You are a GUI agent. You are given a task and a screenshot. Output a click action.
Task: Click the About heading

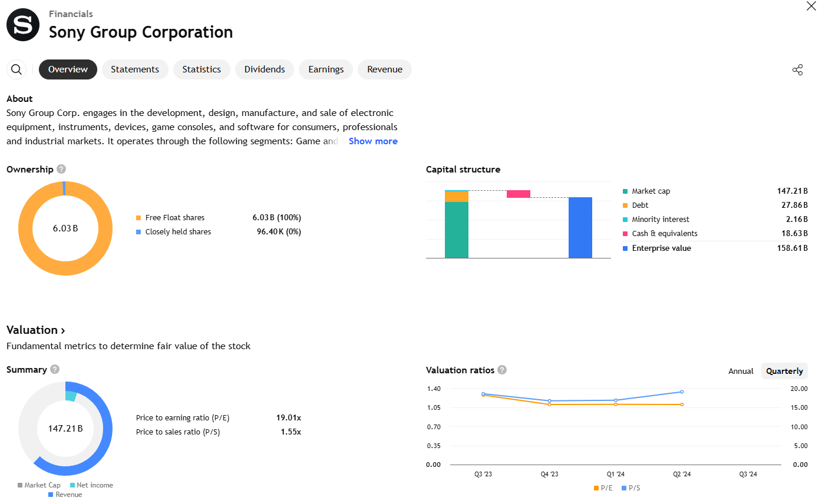pyautogui.click(x=19, y=99)
